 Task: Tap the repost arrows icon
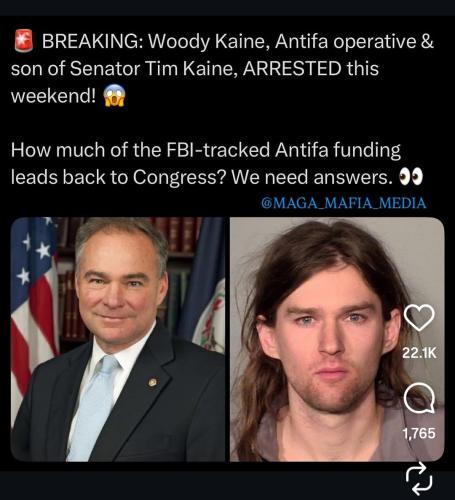(x=419, y=479)
